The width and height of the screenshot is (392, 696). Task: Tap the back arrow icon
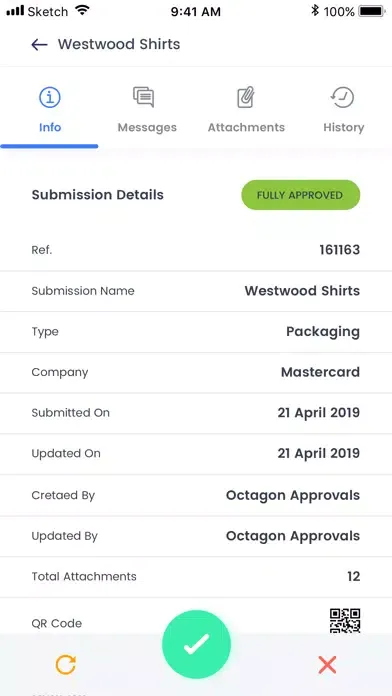point(39,44)
